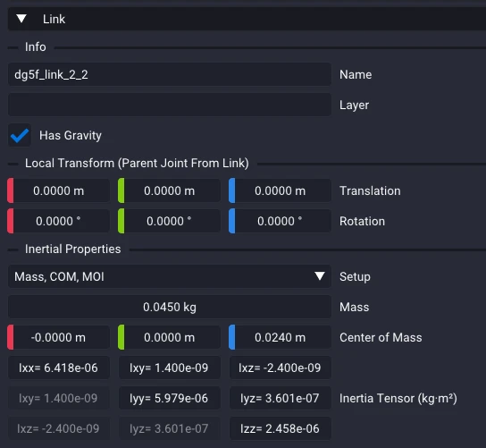
Task: Click the Center of Mass label
Action: coord(381,337)
